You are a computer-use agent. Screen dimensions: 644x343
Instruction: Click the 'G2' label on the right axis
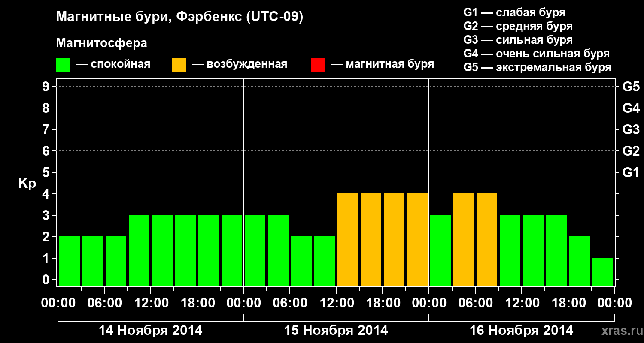tap(631, 151)
